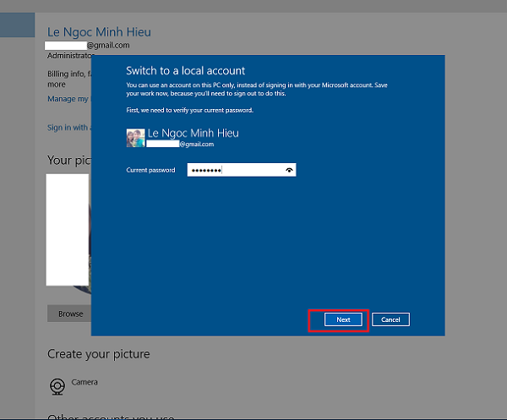Image resolution: width=507 pixels, height=420 pixels.
Task: Click the 'Other accounts you use' heading
Action: pos(110,416)
